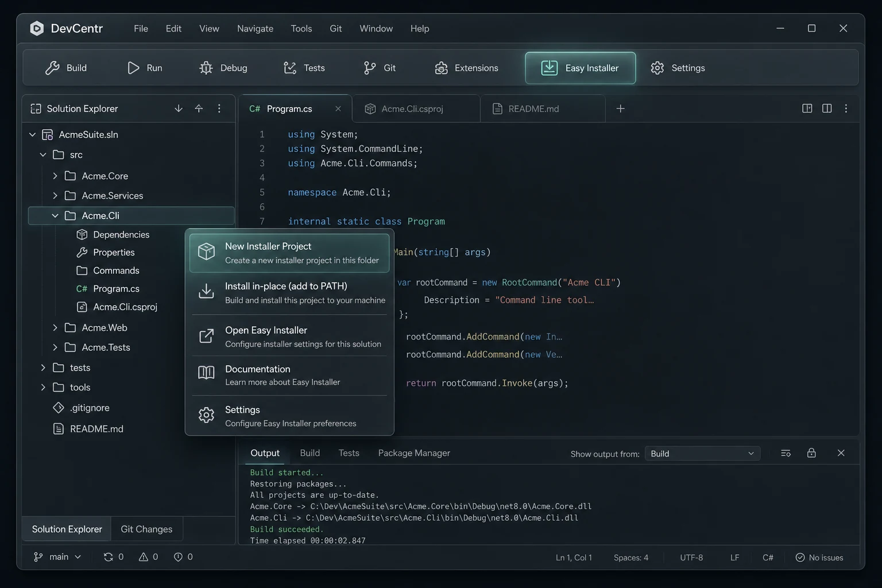Switch to the Git Changes panel tab
The image size is (882, 588).
coord(146,529)
